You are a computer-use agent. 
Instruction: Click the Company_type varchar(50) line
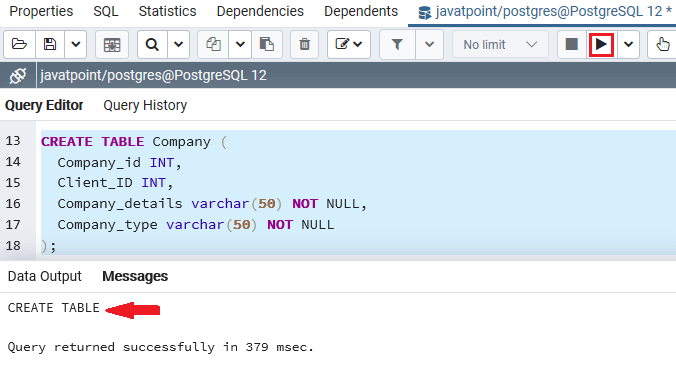196,225
